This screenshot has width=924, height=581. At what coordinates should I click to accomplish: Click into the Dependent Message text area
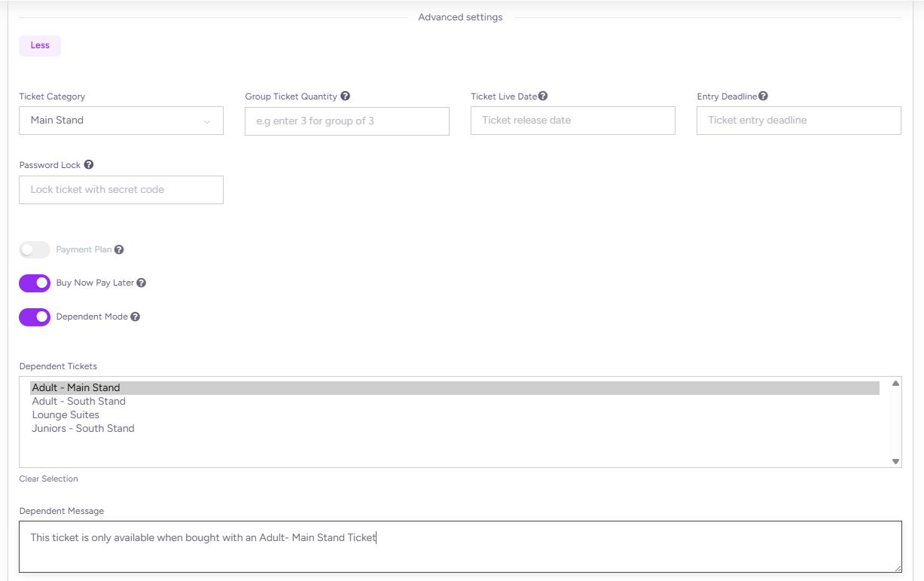459,547
